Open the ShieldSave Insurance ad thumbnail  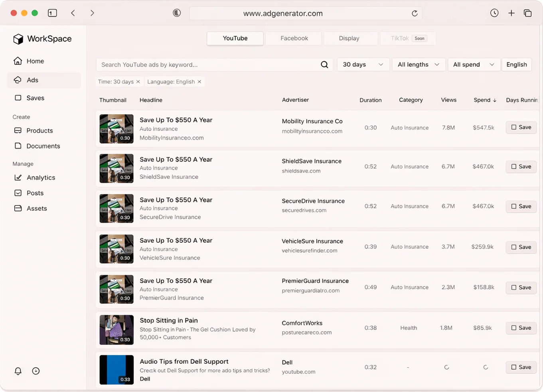[116, 168]
